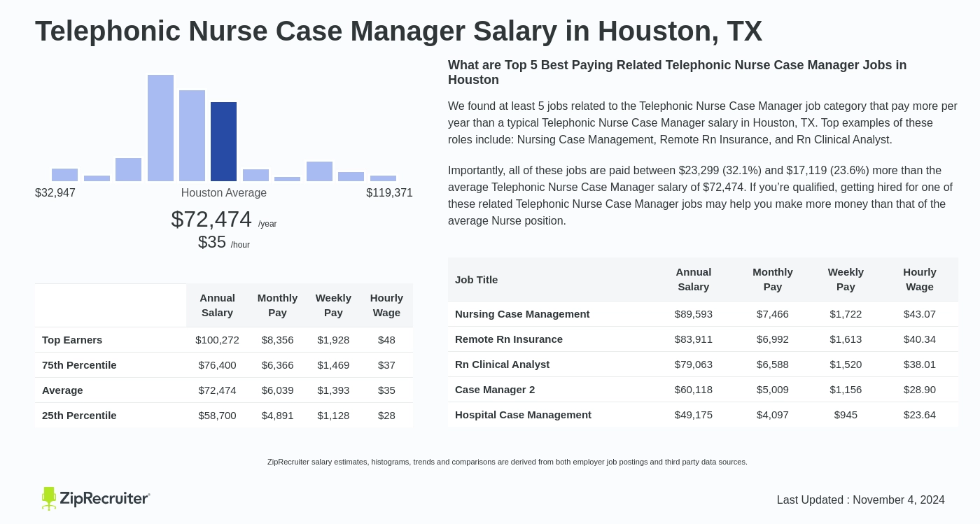The image size is (980, 524).
Task: Click the $76,400 annual salary cell
Action: (x=217, y=364)
